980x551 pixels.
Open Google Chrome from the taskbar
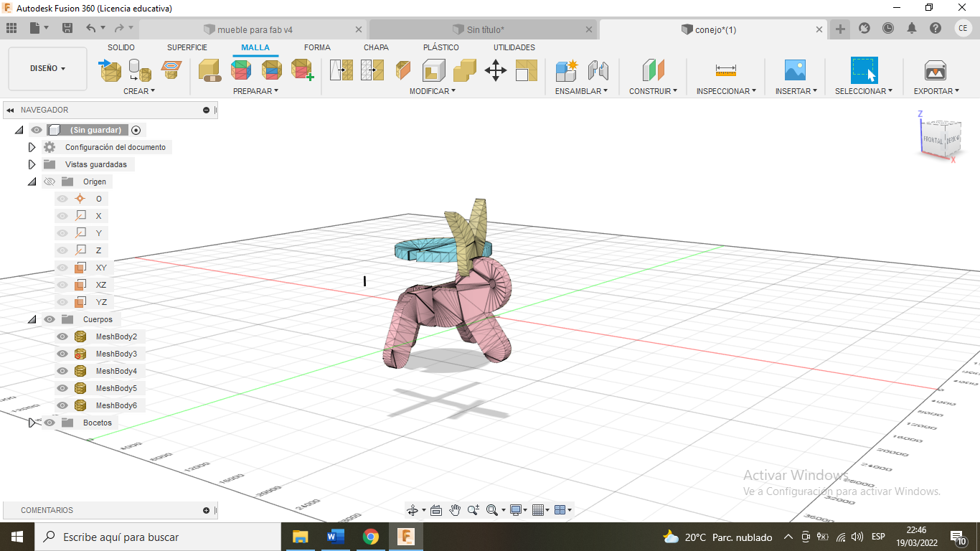click(370, 537)
